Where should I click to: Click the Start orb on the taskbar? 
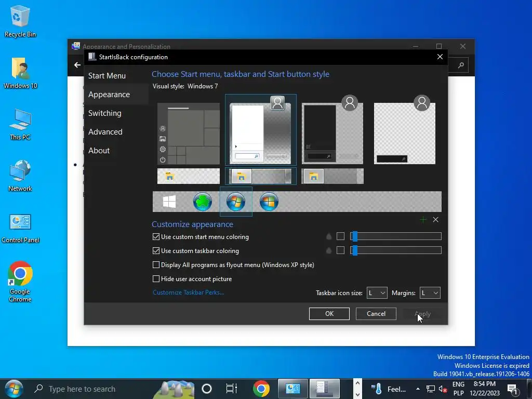point(14,389)
